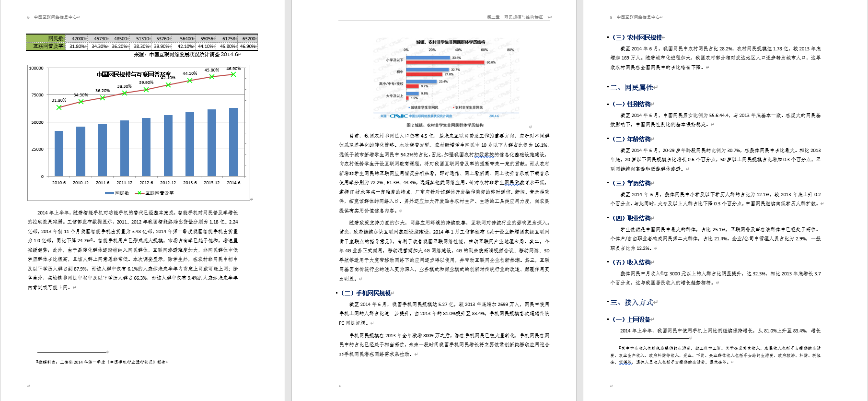The width and height of the screenshot is (868, 401).
Task: Click the green row header 网民数 in table
Action: click(46, 38)
